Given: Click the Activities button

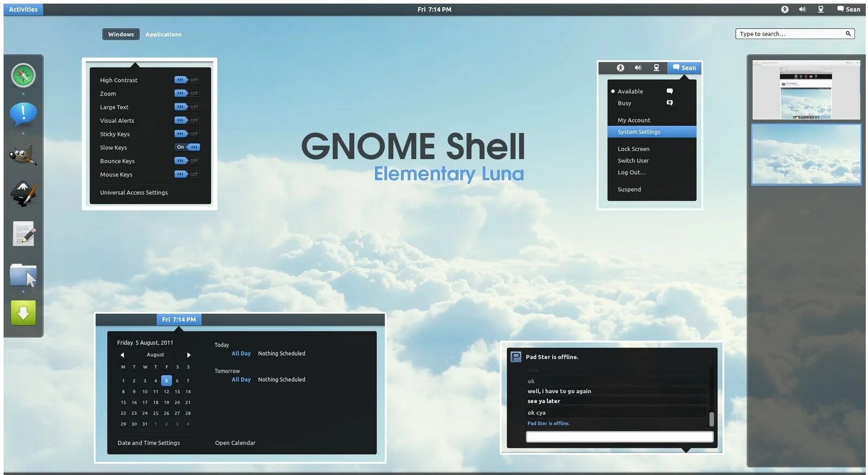Looking at the screenshot, I should point(23,9).
